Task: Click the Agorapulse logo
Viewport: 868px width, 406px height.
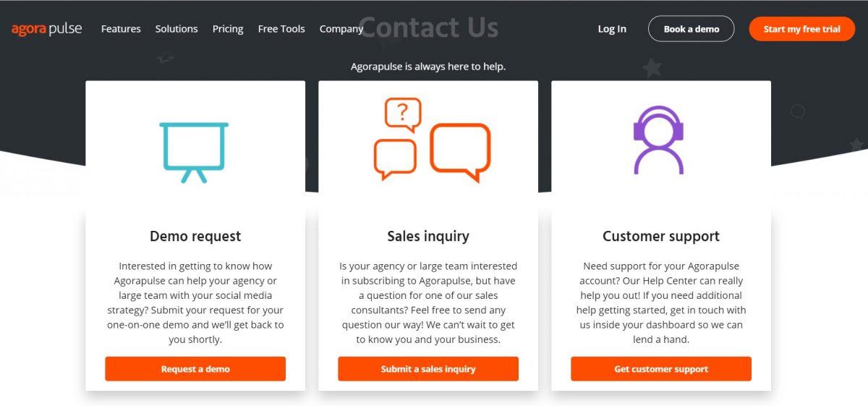Action: pos(47,29)
